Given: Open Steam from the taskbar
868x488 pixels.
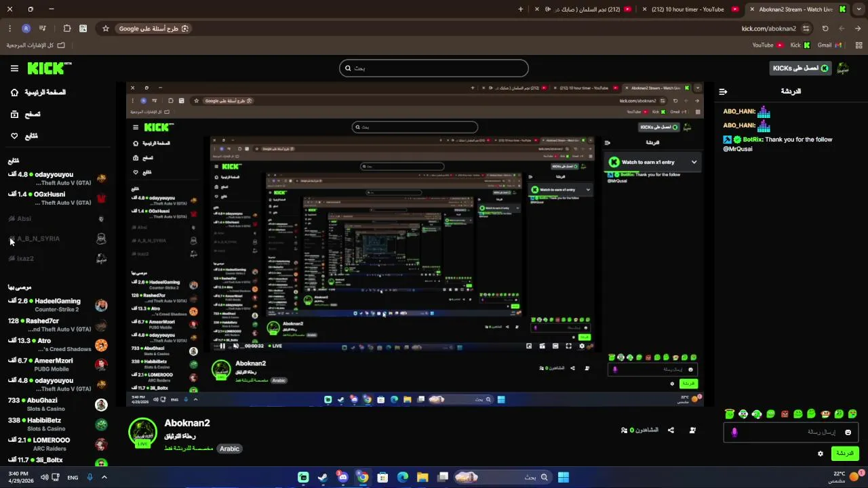Looking at the screenshot, I should [323, 477].
